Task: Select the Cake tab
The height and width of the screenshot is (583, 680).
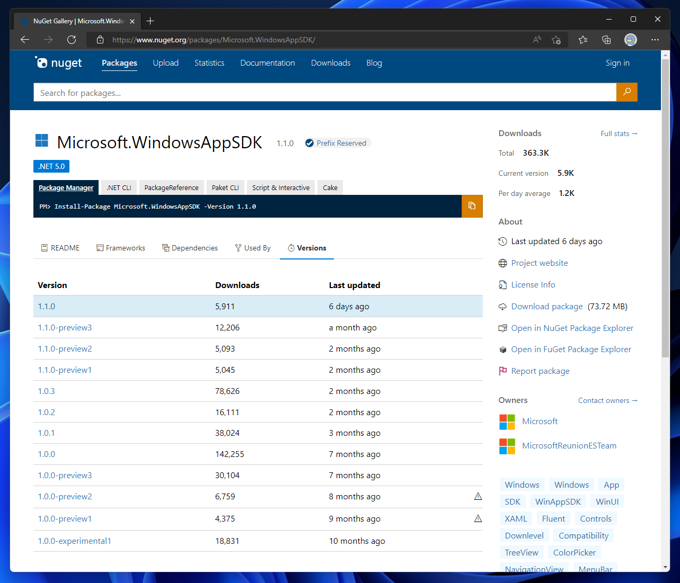Action: pyautogui.click(x=330, y=187)
